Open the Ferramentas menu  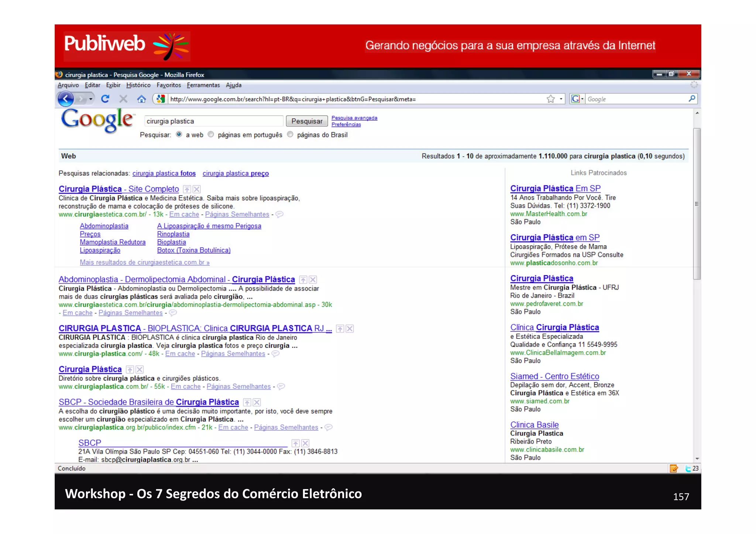[203, 85]
